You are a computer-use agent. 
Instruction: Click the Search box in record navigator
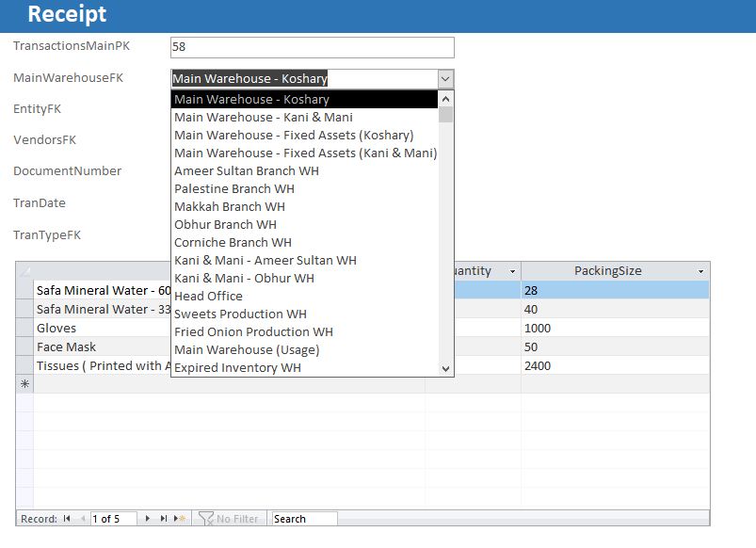(x=305, y=519)
